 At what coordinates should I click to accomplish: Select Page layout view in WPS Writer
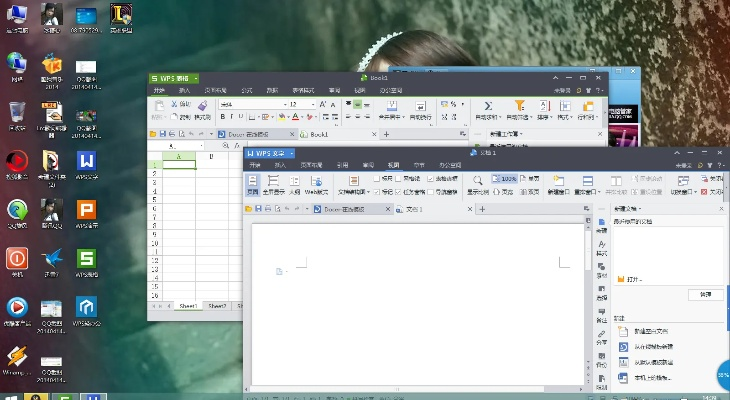tap(253, 185)
